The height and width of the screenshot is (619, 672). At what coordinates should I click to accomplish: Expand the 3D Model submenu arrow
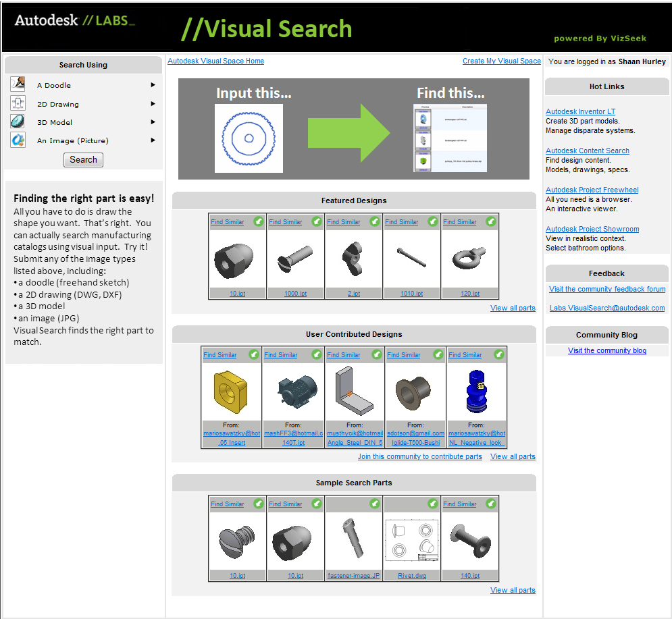[x=153, y=122]
